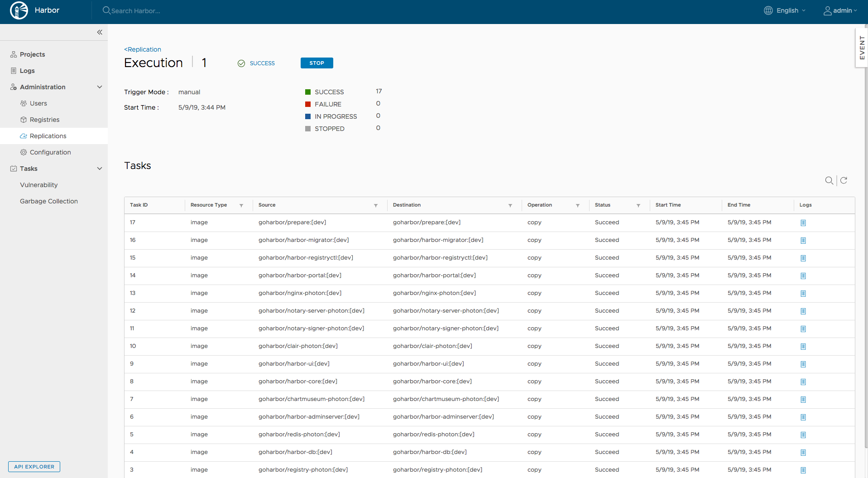Expand the Tasks section in sidebar

(x=99, y=168)
